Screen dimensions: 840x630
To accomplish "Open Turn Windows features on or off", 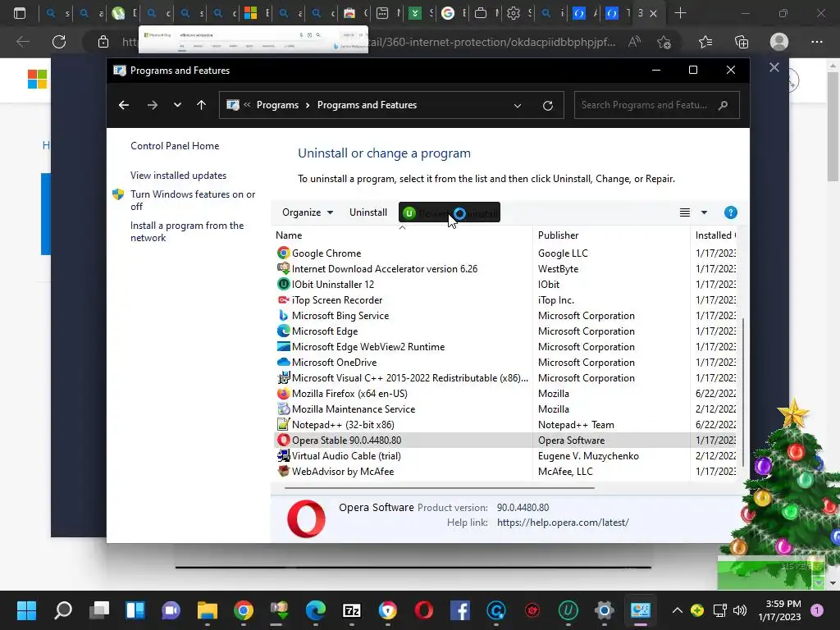I will 193,200.
